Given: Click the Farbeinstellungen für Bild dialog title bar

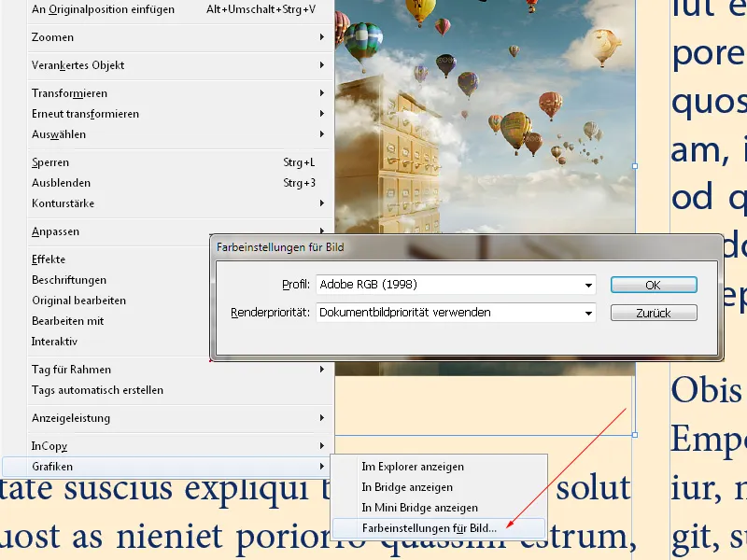Looking at the screenshot, I should point(466,247).
